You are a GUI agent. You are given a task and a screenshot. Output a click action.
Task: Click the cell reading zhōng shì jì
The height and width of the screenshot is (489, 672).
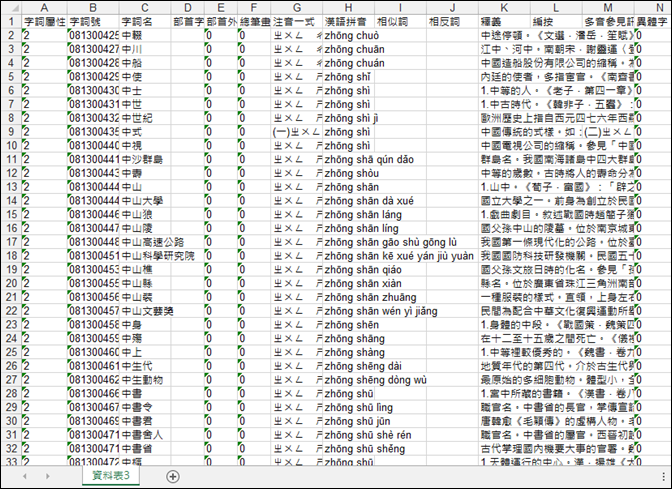348,118
